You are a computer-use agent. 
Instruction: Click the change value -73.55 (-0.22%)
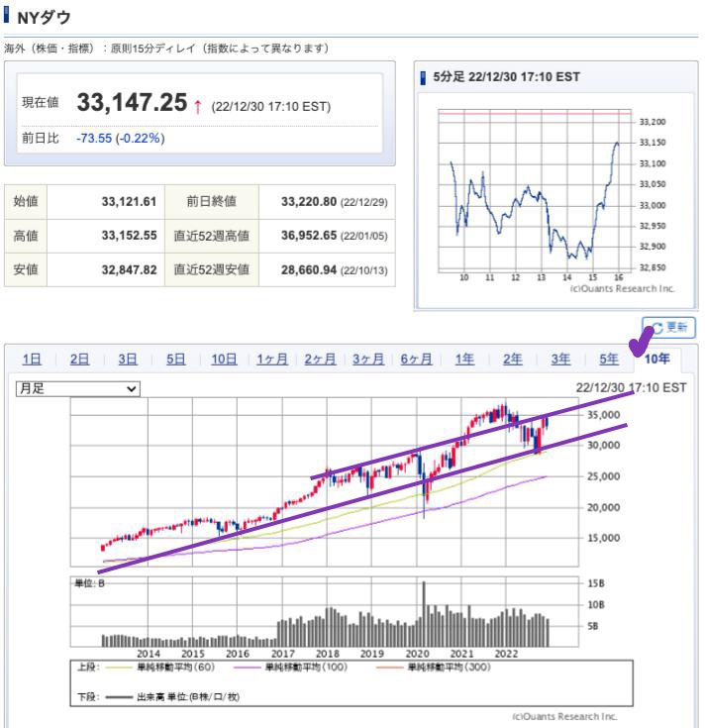[120, 139]
